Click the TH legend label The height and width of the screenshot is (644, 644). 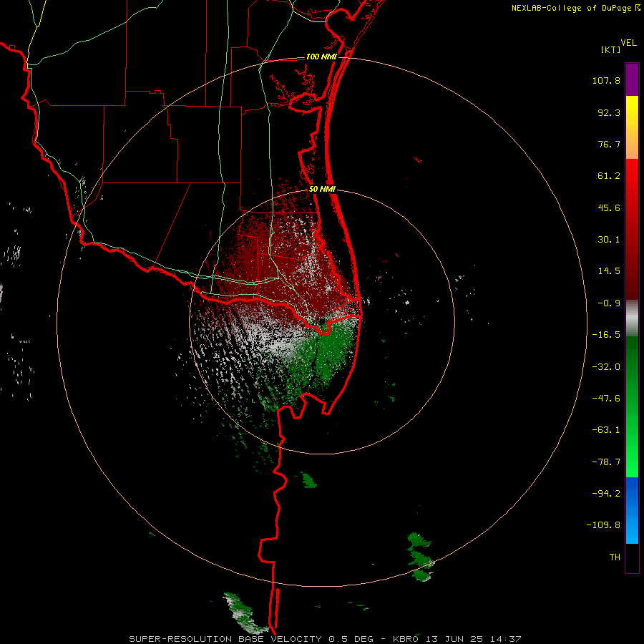click(615, 557)
